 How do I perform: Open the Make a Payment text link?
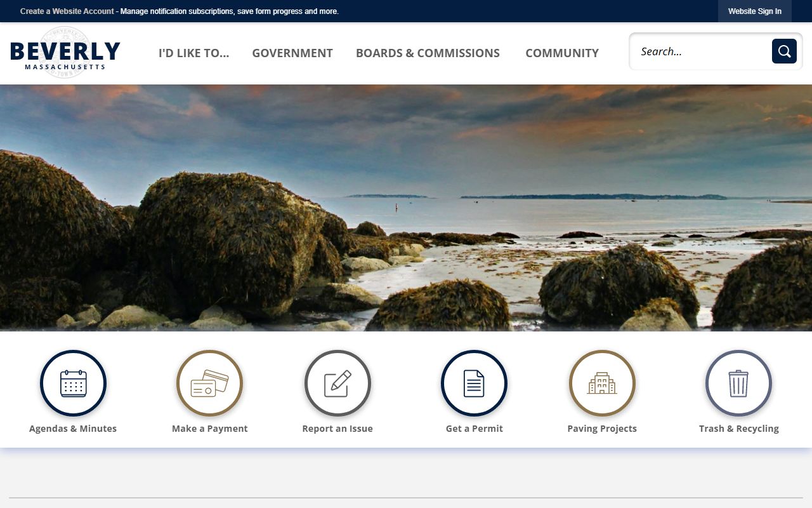[209, 429]
